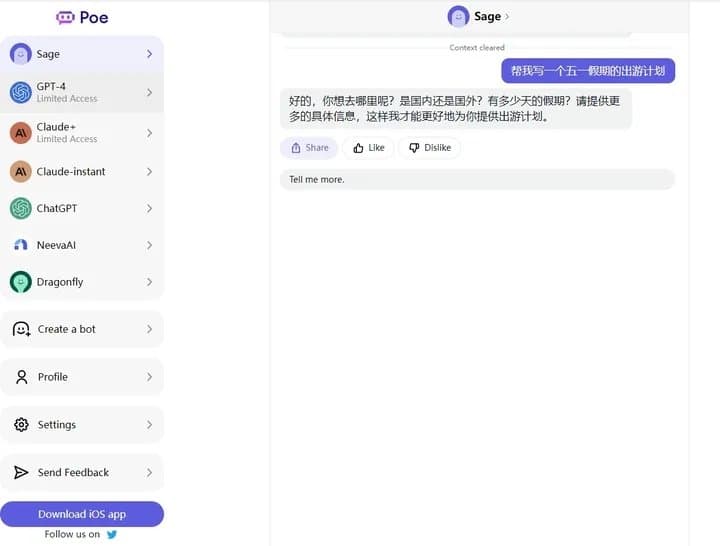Click Sage's Chinese reply message bubble
The width and height of the screenshot is (720, 546).
click(456, 109)
